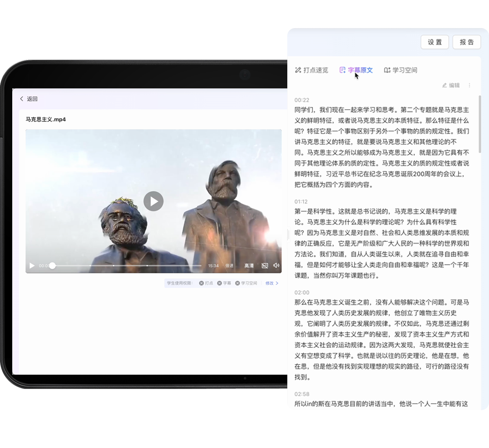Open the 高清 quality selector
The width and height of the screenshot is (489, 448).
(x=249, y=266)
